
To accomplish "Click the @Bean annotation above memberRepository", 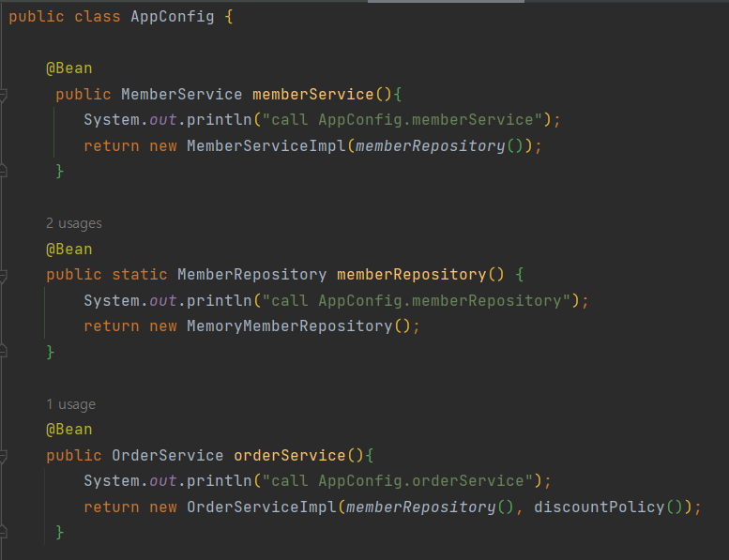I will coord(69,250).
